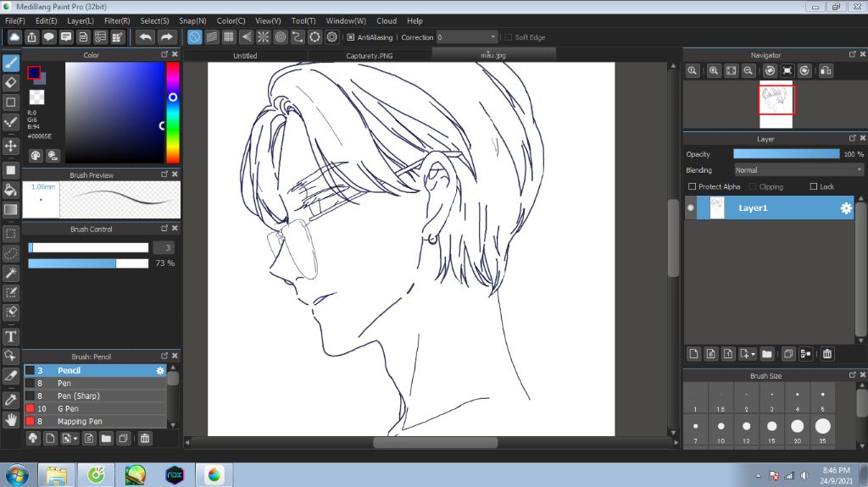This screenshot has width=868, height=487.
Task: Turn off snap in the toolbar
Action: coord(194,37)
